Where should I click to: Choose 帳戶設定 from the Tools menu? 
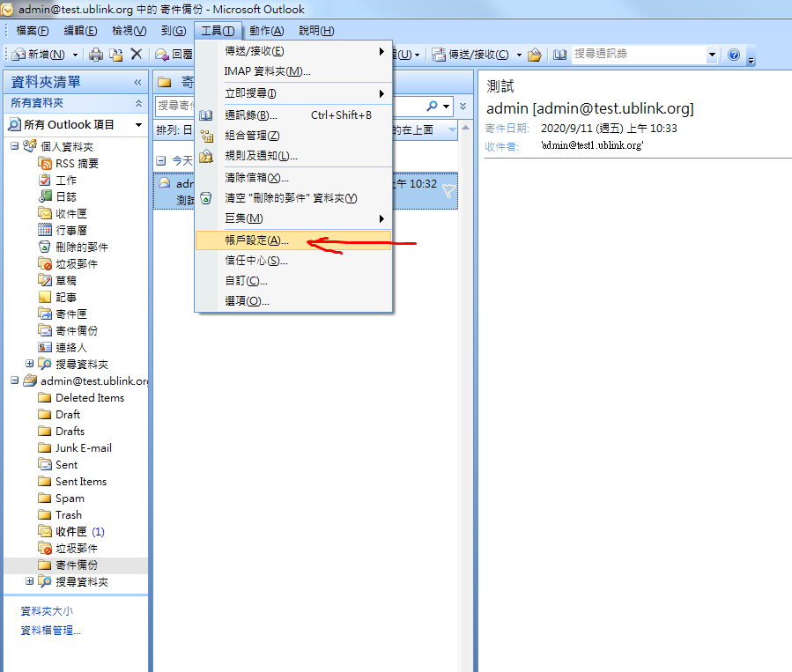tap(256, 240)
